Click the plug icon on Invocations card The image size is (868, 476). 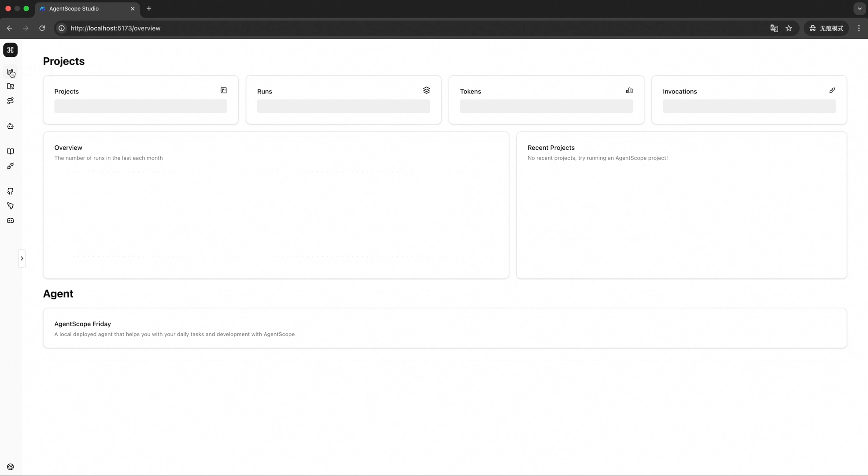coord(832,90)
